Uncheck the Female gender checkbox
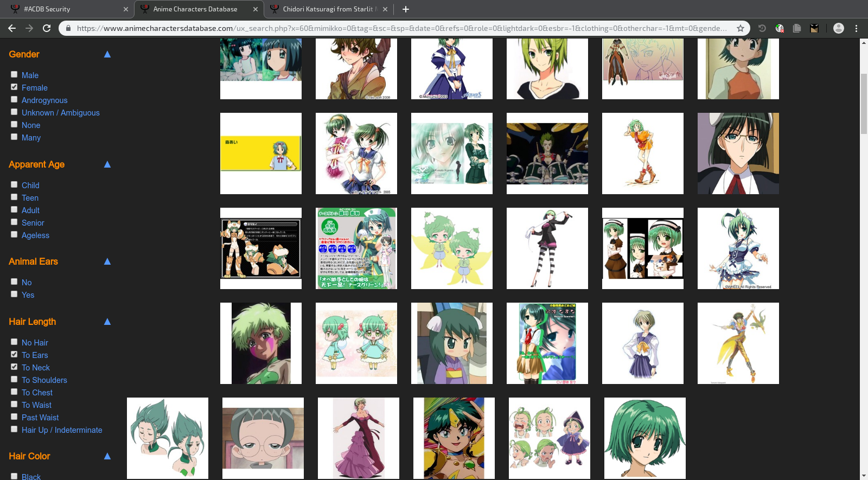Image resolution: width=868 pixels, height=480 pixels. pos(14,87)
